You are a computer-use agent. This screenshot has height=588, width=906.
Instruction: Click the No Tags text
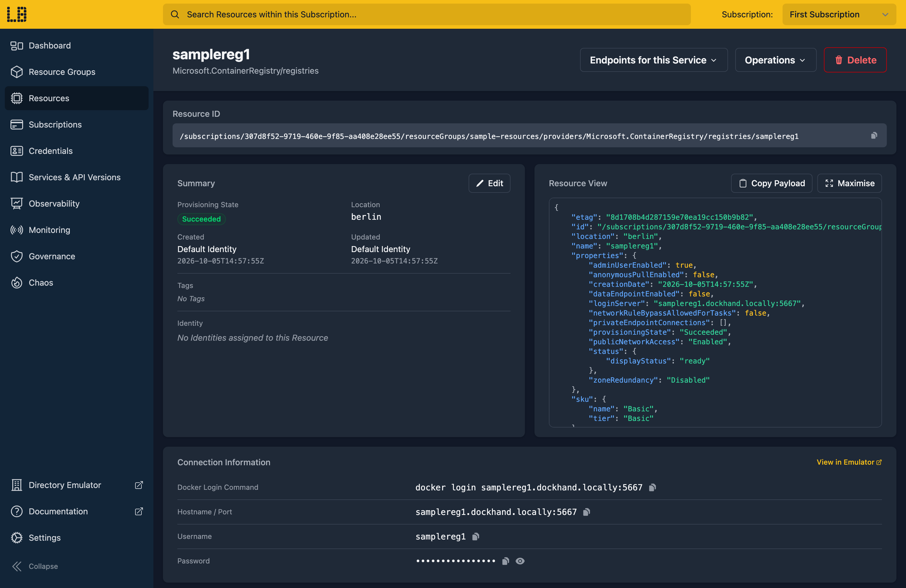click(x=191, y=298)
